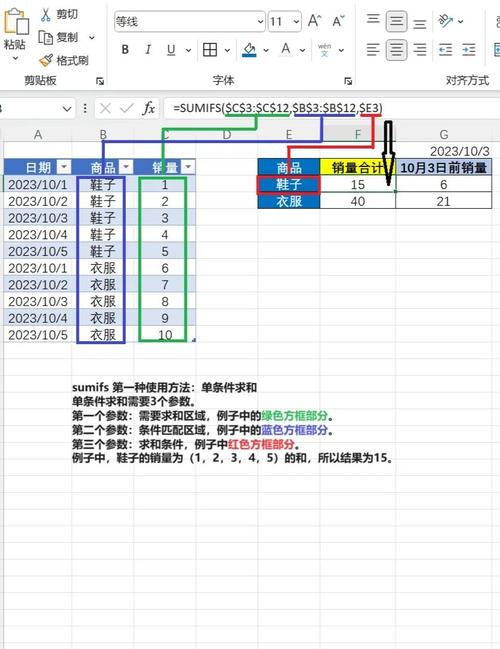Open the fill color dropdown arrow
This screenshot has height=649, width=500.
(x=266, y=50)
